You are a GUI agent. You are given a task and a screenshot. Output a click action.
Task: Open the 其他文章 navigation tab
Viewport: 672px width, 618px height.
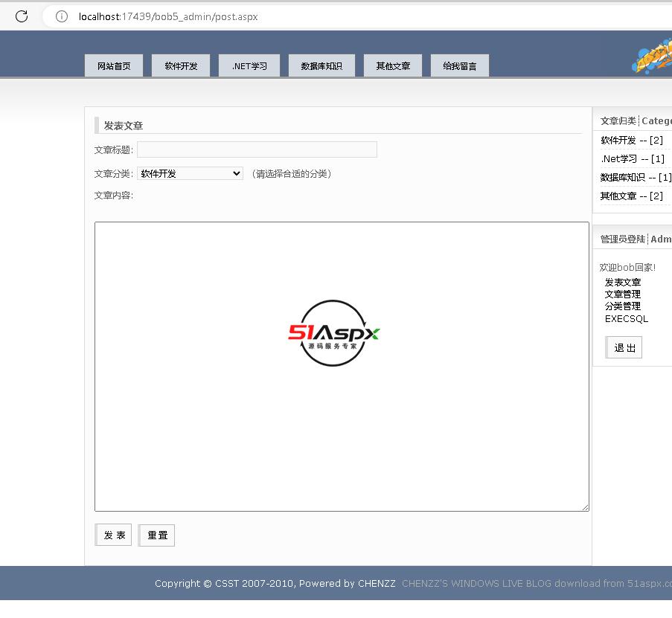393,66
